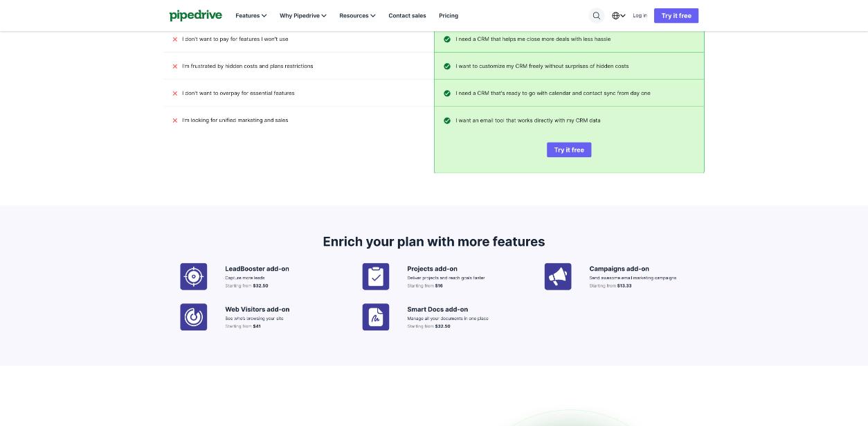The width and height of the screenshot is (868, 426).
Task: Click Smart Docs 'Starting from $32.50' price
Action: [428, 326]
